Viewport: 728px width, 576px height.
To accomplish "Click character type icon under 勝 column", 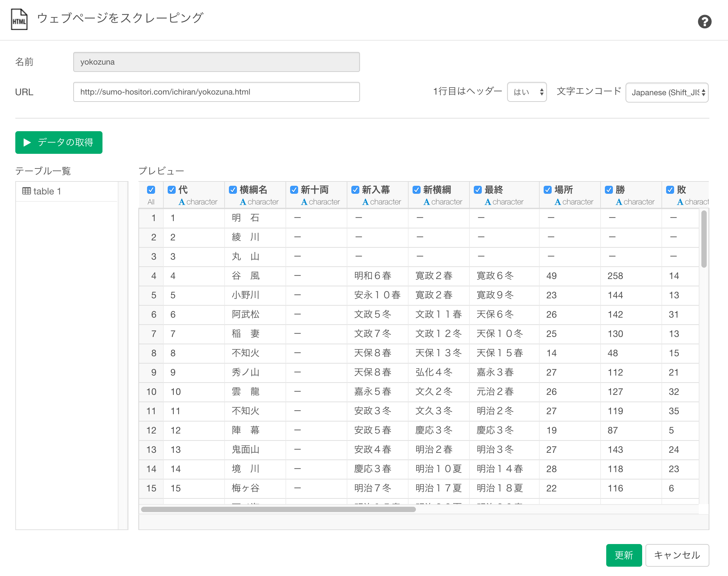I will (619, 202).
